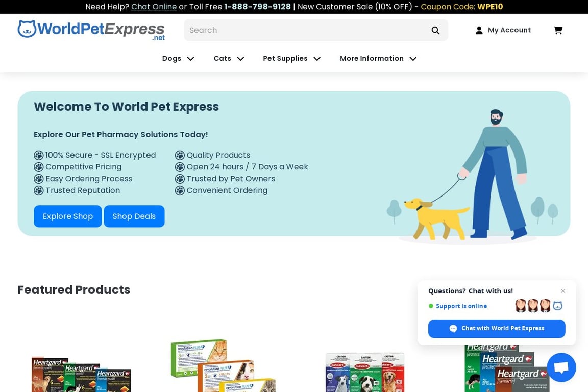Open the Revolution Plus product image
588x392 pixels.
(x=223, y=366)
